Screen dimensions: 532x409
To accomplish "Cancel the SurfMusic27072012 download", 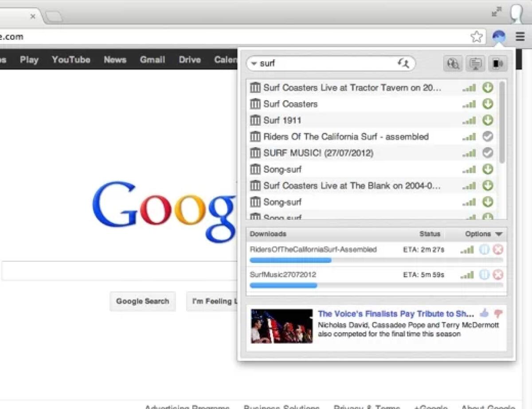I will pyautogui.click(x=498, y=274).
